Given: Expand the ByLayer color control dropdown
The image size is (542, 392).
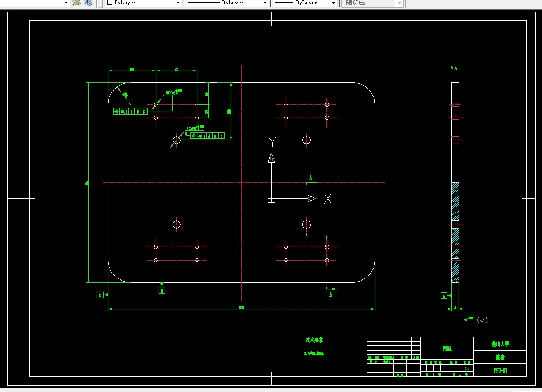Looking at the screenshot, I should point(178,3).
